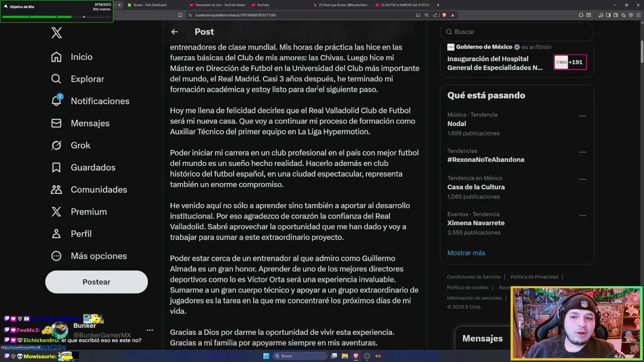
Task: Open OBS Studio from the taskbar
Action: click(x=367, y=356)
